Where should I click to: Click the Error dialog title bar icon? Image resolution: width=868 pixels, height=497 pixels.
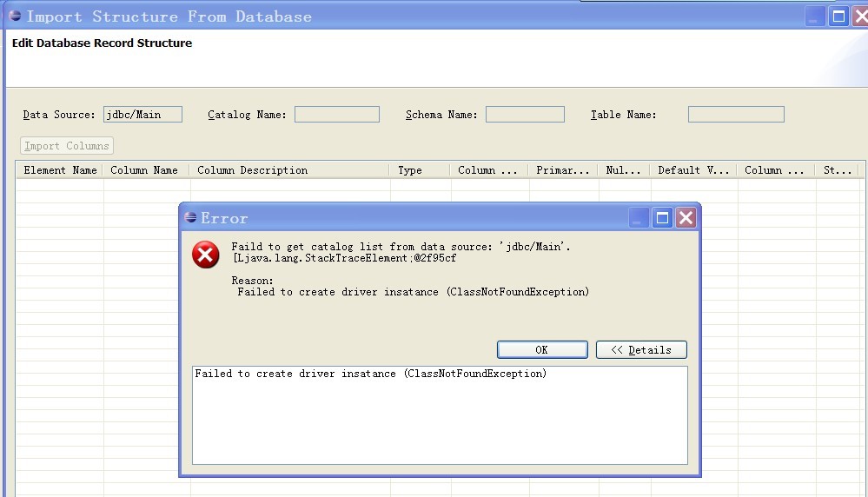point(190,218)
